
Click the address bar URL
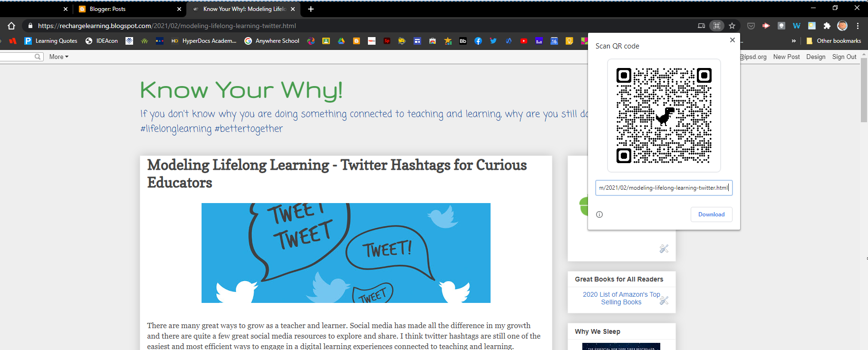[167, 26]
